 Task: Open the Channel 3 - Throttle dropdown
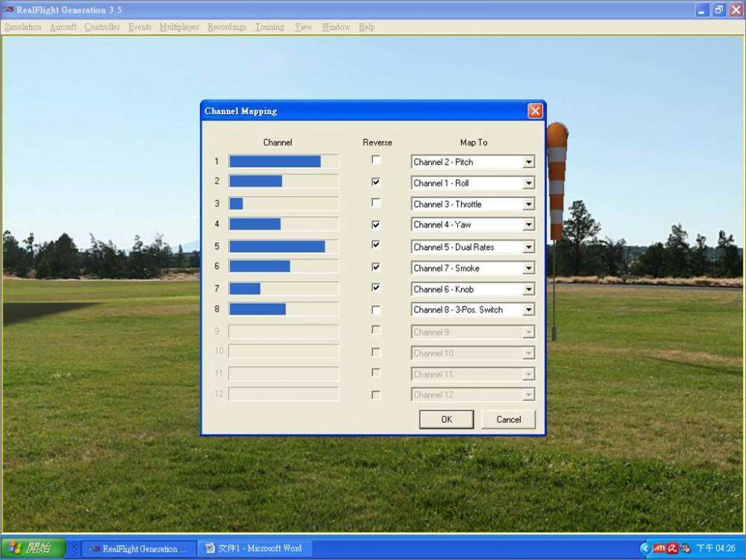[x=529, y=204]
